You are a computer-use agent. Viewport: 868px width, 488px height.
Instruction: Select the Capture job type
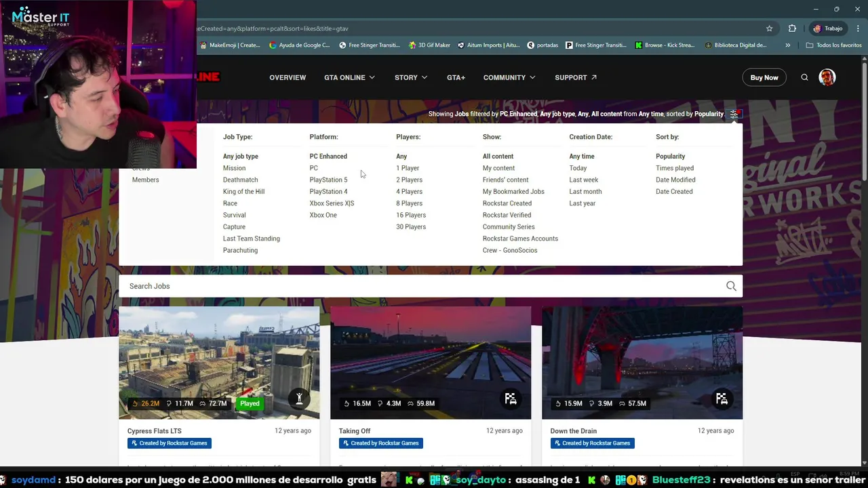coord(234,226)
